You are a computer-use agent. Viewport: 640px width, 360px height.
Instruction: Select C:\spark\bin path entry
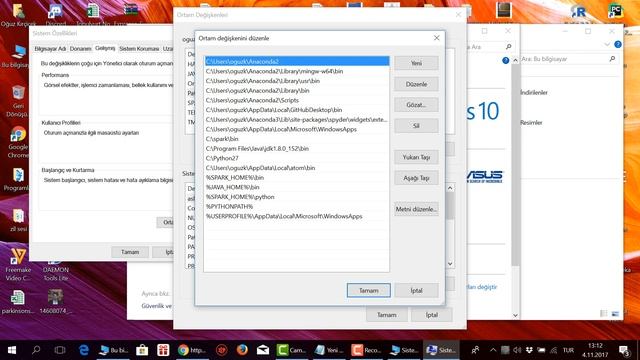coord(297,139)
